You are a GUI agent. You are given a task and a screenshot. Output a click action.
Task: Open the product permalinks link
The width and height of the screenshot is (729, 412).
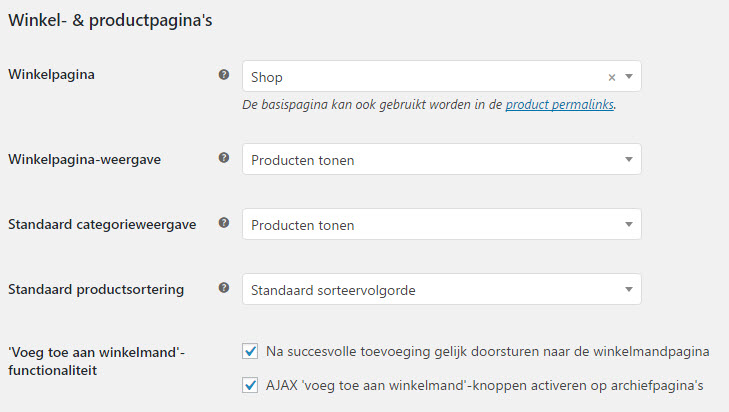pyautogui.click(x=560, y=105)
